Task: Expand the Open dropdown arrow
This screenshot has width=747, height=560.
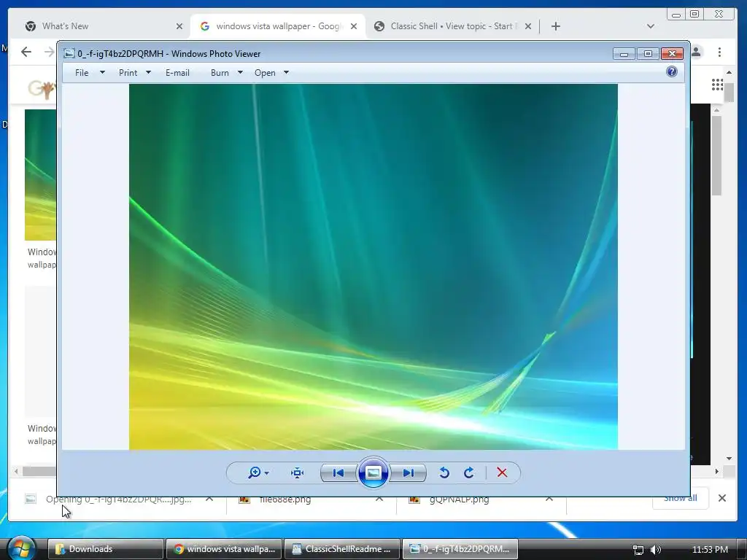Action: click(286, 72)
